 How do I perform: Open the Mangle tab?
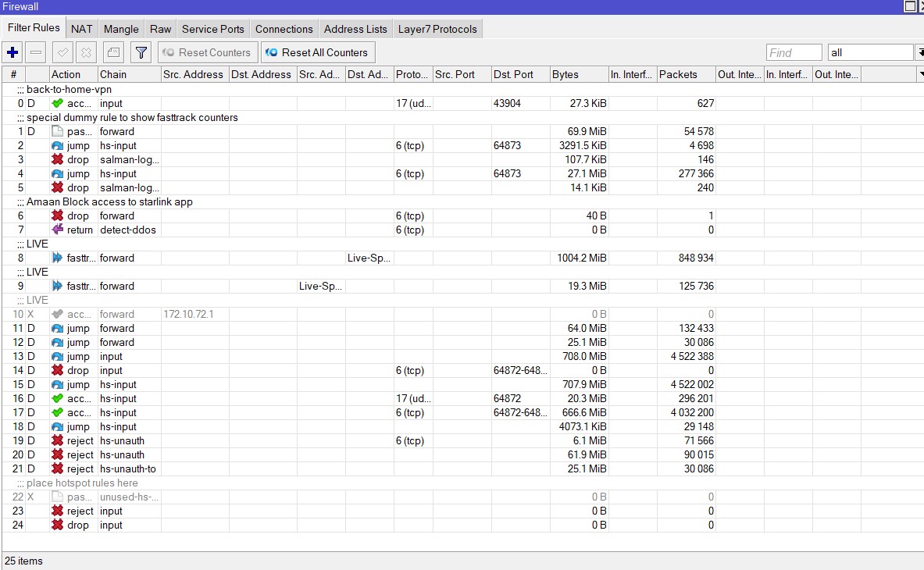121,29
